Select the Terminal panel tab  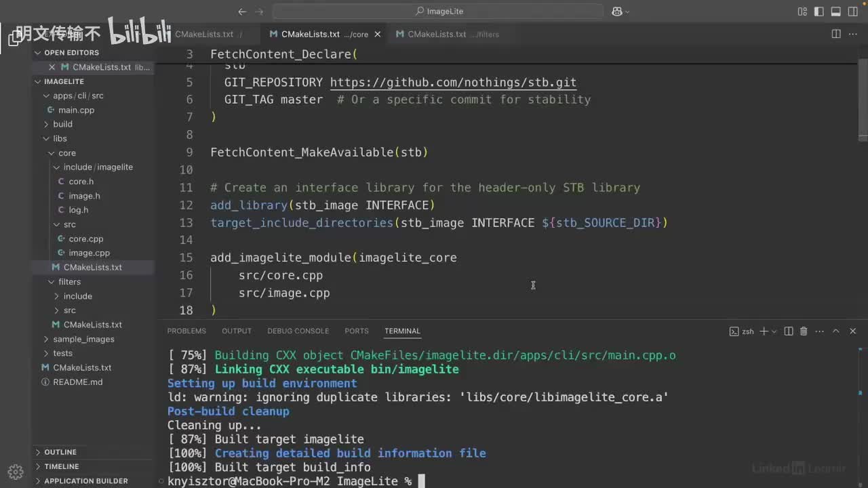(x=402, y=331)
